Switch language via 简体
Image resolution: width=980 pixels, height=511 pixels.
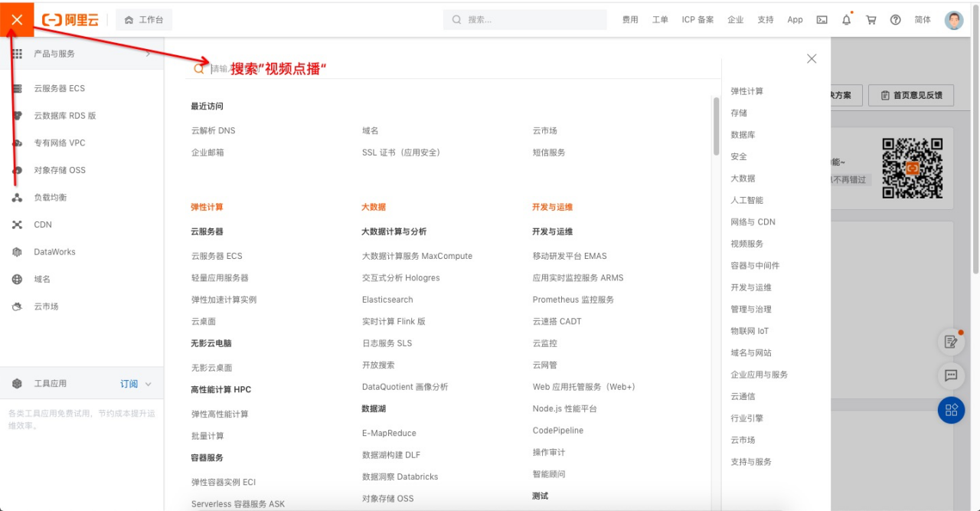click(x=923, y=20)
